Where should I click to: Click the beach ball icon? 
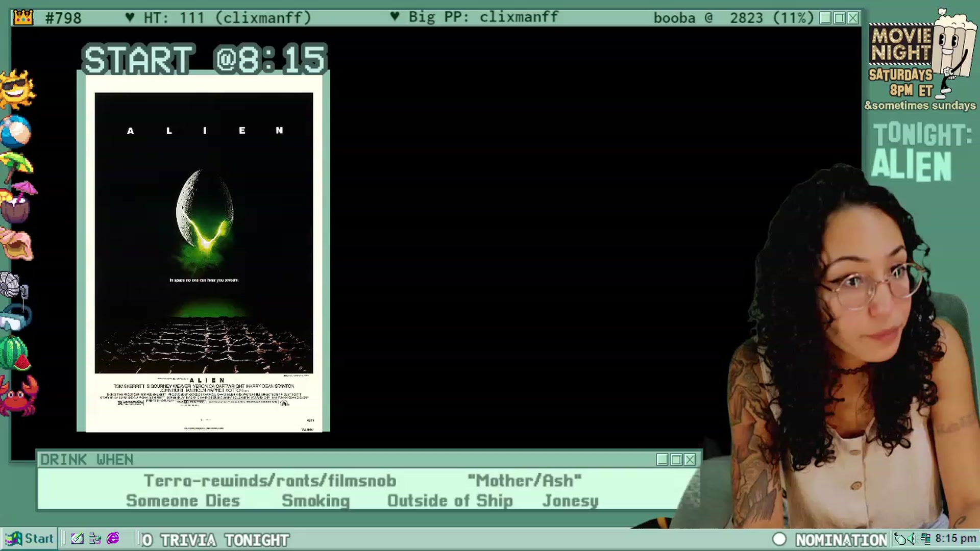(16, 131)
